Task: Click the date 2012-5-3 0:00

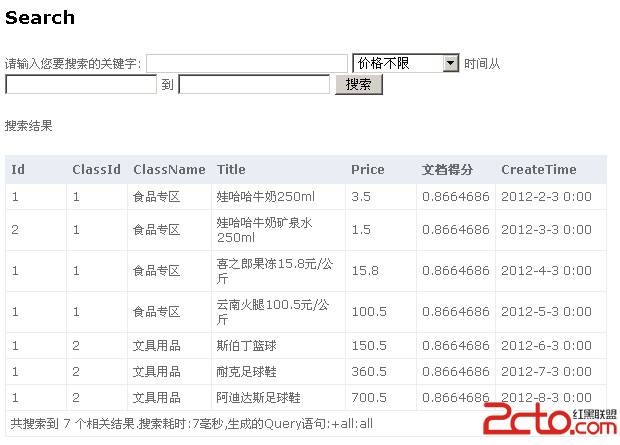Action: [x=546, y=312]
